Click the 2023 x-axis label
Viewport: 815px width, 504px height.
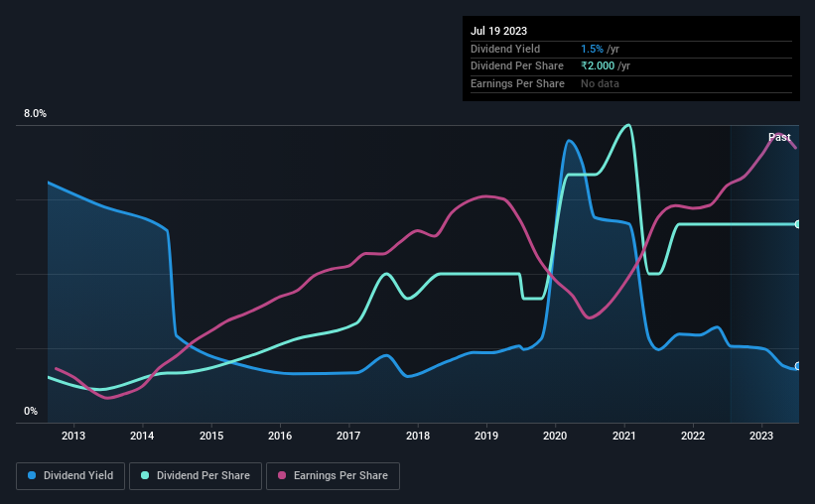761,436
